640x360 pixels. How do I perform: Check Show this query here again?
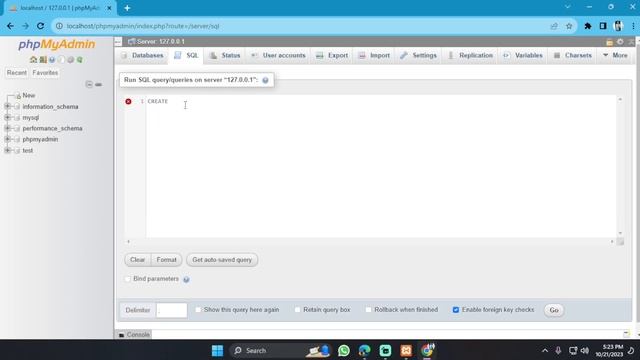[198, 310]
